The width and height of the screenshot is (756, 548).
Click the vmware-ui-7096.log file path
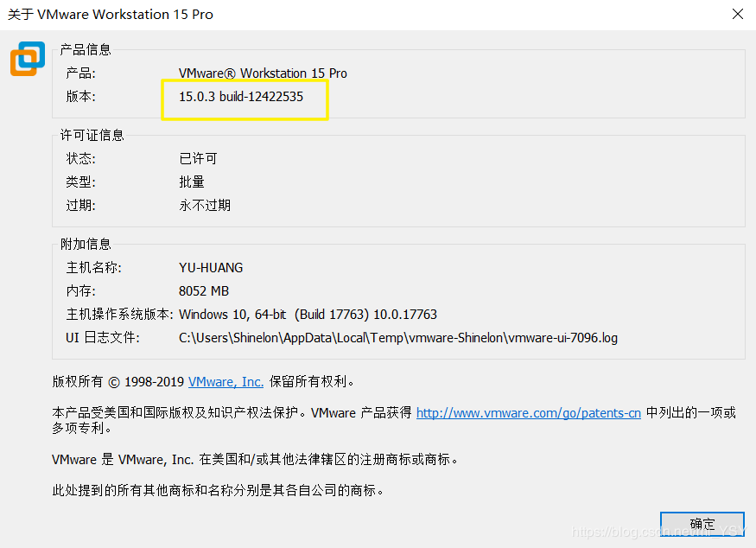[x=397, y=338]
